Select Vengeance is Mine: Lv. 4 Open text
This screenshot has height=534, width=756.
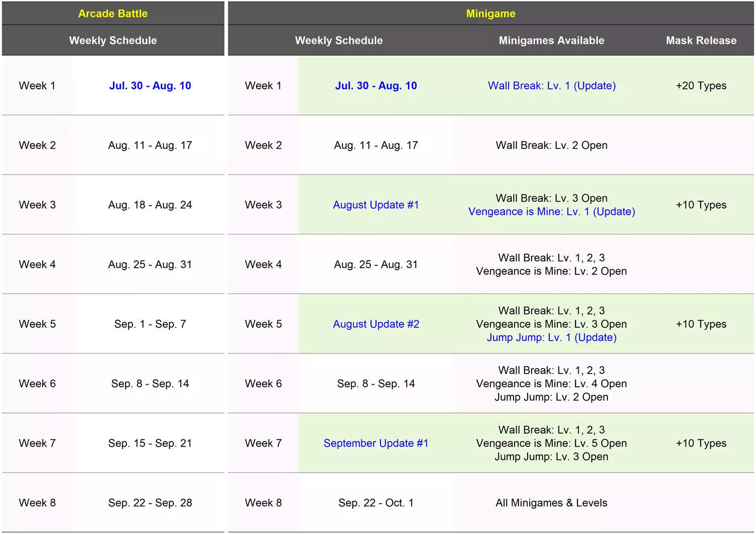coord(551,384)
